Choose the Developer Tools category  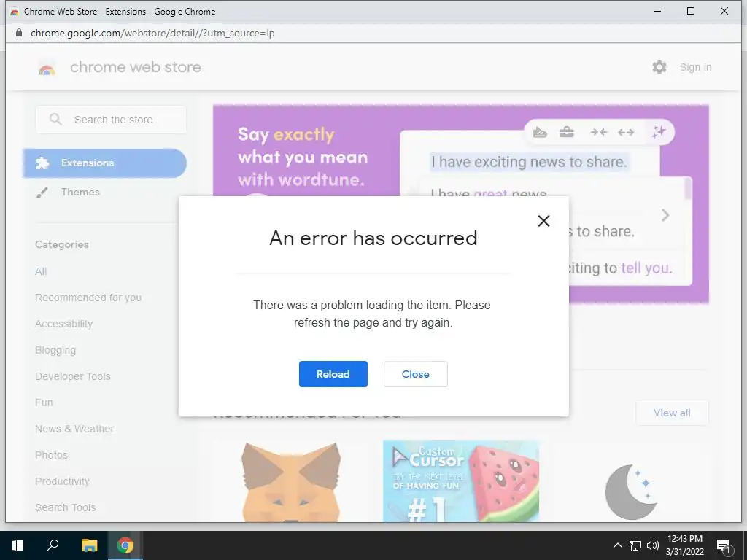73,376
